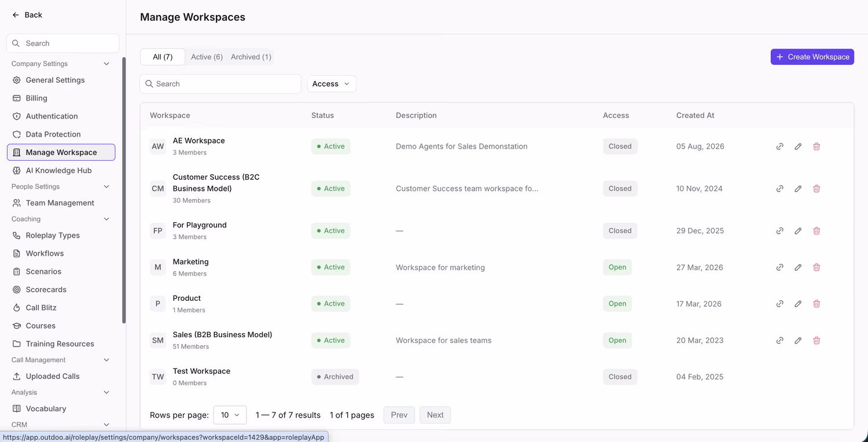Screen dimensions: 868x442
Task: Focus the workspace Search field
Action: [x=220, y=84]
